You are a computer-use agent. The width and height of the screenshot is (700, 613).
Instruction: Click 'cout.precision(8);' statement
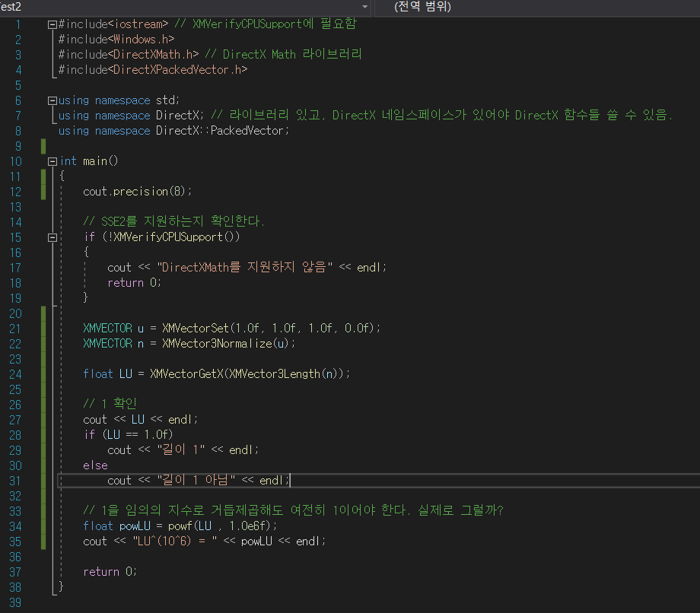138,192
